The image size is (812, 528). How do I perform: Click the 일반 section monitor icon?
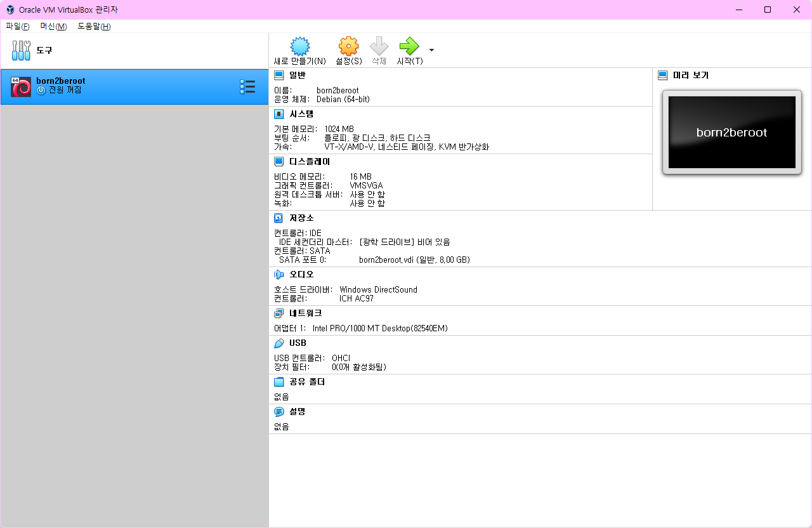tap(278, 75)
